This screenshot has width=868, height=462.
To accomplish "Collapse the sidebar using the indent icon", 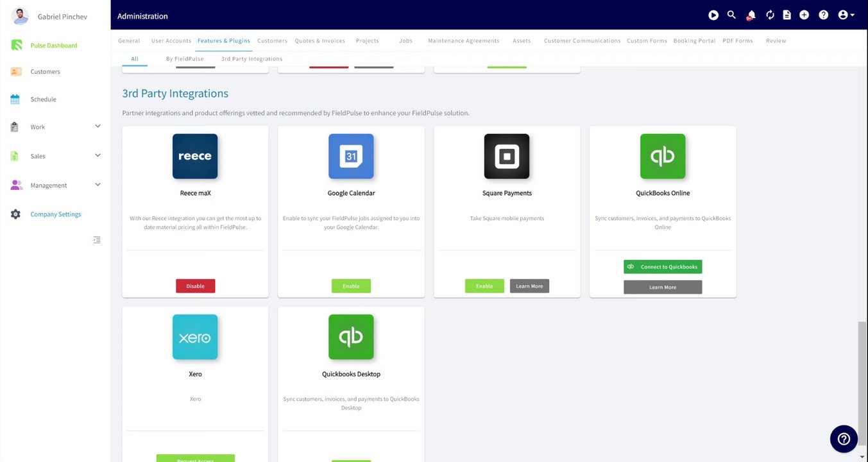I will [x=97, y=240].
